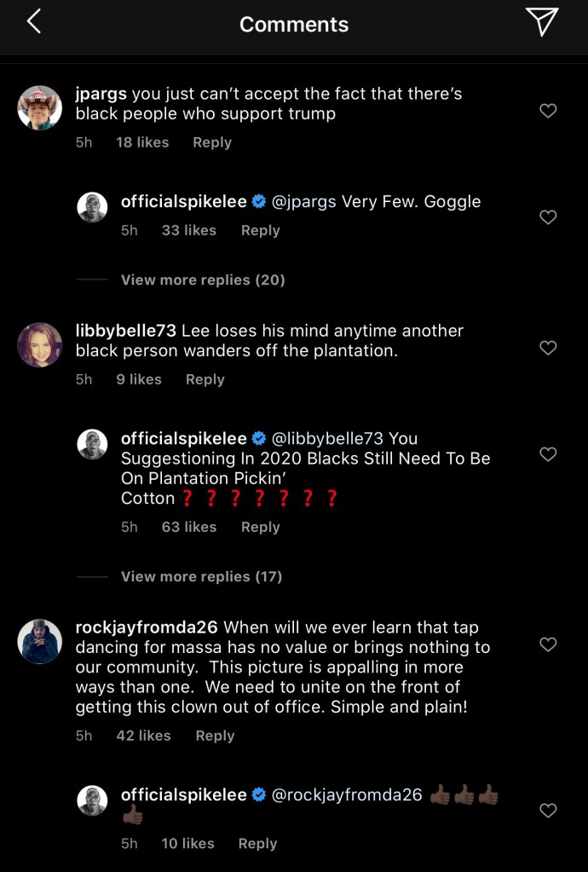Open rockjayfromda26 profile avatar
This screenshot has width=588, height=872.
coord(40,641)
